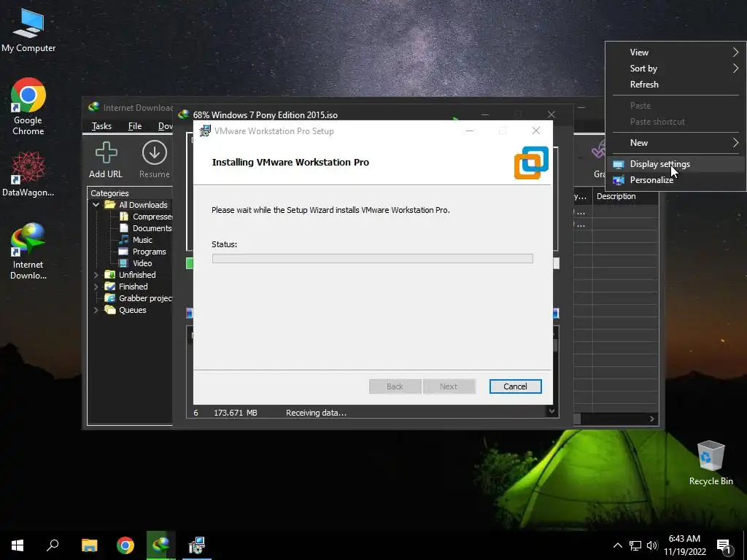
Task: Expand the Unfinished category node
Action: [x=96, y=275]
